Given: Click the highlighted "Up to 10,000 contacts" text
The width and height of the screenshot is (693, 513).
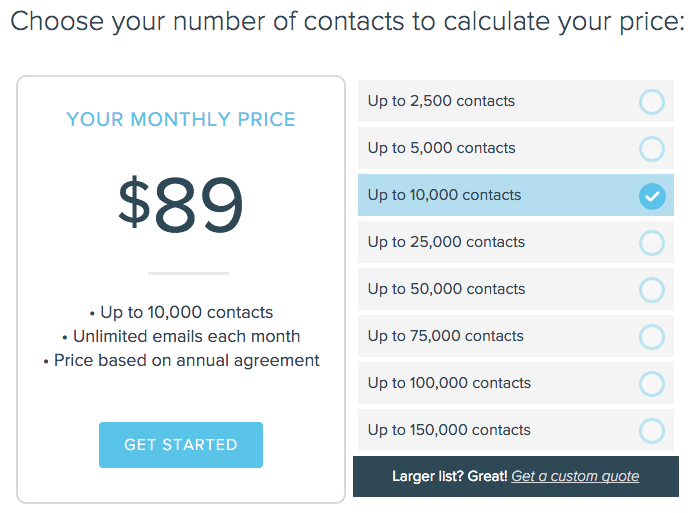Looking at the screenshot, I should pyautogui.click(x=444, y=195).
